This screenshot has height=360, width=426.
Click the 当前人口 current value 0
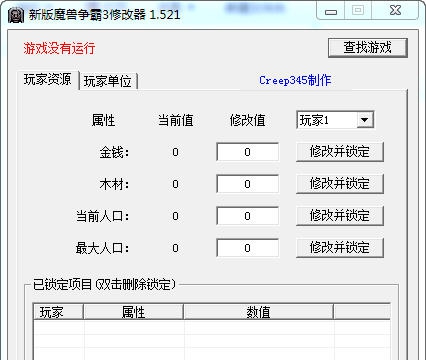[x=175, y=216]
